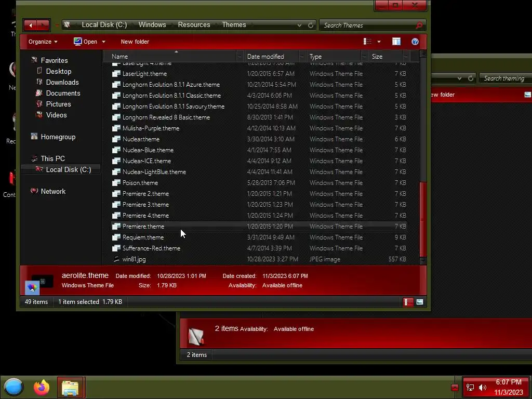Switch to large icons view in status bar
532x399 pixels.
point(420,302)
